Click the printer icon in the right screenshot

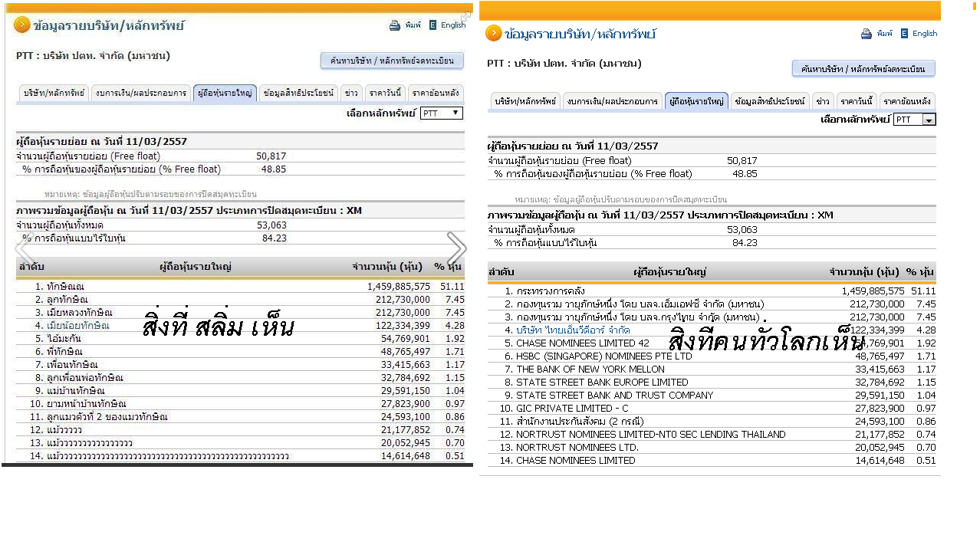point(867,34)
